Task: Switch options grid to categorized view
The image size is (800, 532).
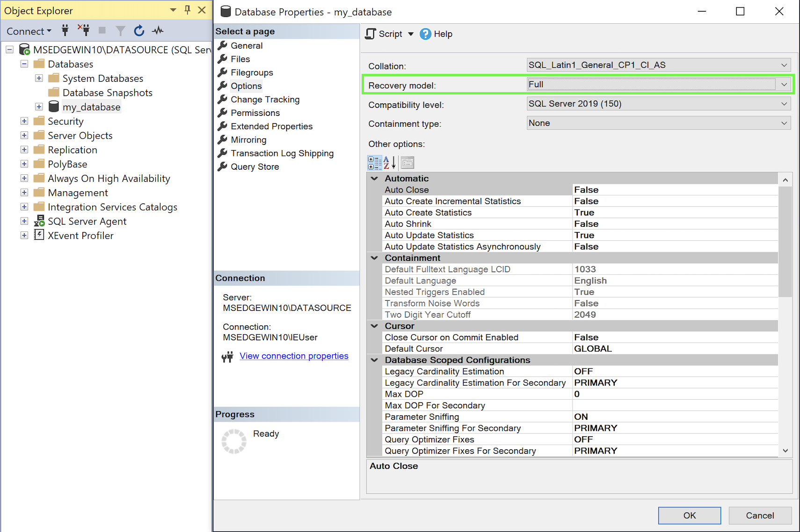Action: click(x=374, y=162)
